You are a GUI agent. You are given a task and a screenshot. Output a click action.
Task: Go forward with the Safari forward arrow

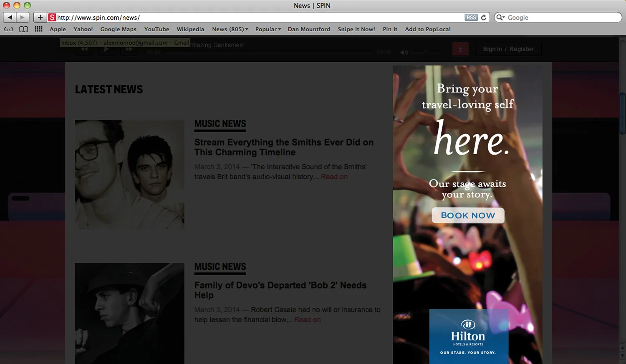[x=23, y=18]
